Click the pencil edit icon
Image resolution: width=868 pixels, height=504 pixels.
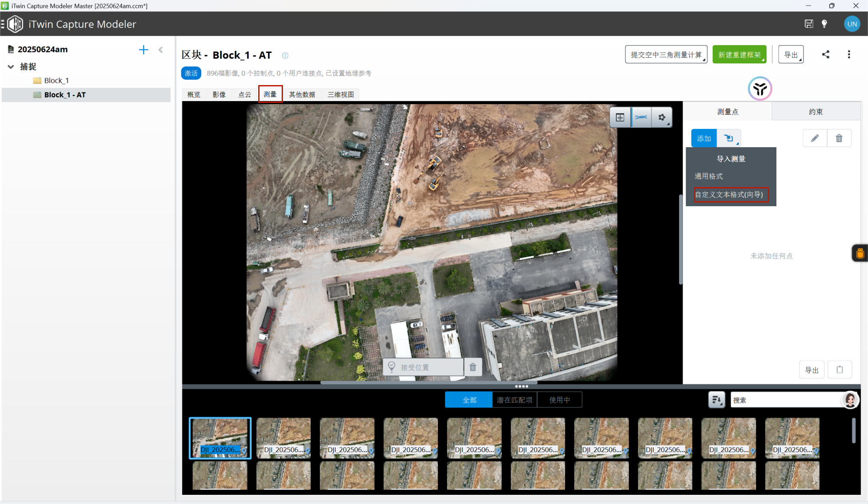[815, 138]
